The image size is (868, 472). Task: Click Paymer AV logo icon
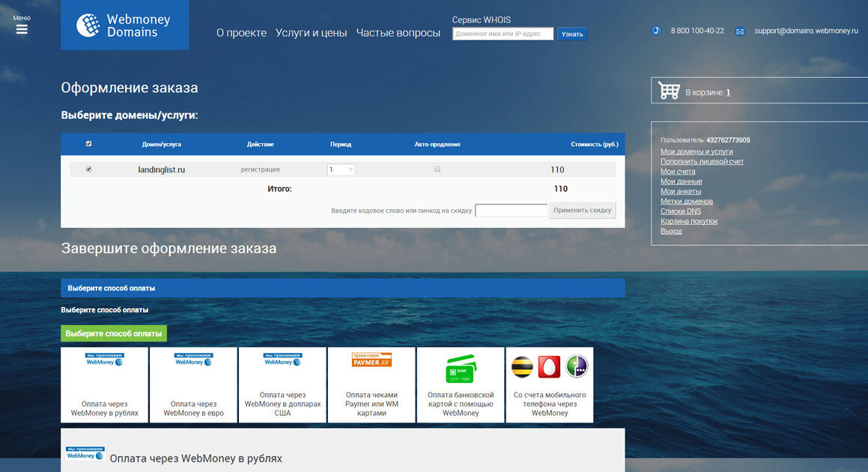click(x=371, y=360)
